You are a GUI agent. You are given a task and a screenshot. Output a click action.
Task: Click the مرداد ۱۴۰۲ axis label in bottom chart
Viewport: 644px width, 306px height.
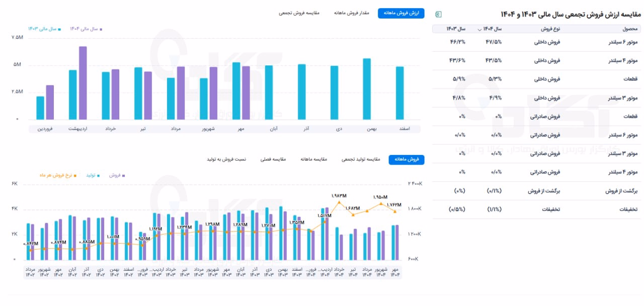click(31, 272)
